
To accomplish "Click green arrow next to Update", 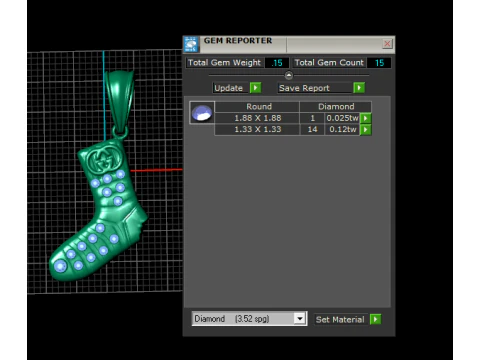I will 256,88.
